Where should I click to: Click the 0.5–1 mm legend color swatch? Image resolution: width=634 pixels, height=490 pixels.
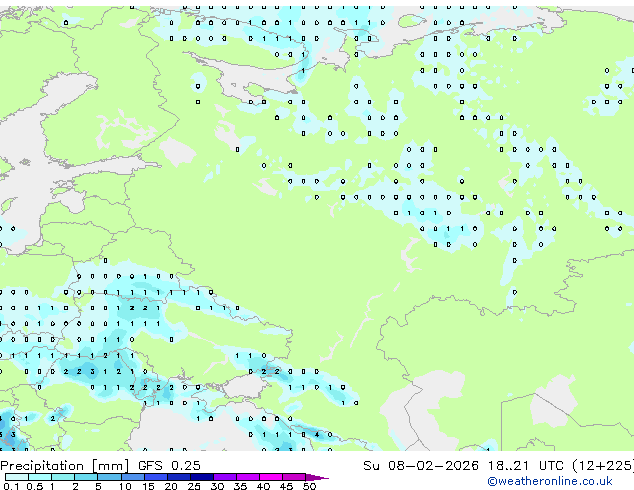[x=40, y=477]
